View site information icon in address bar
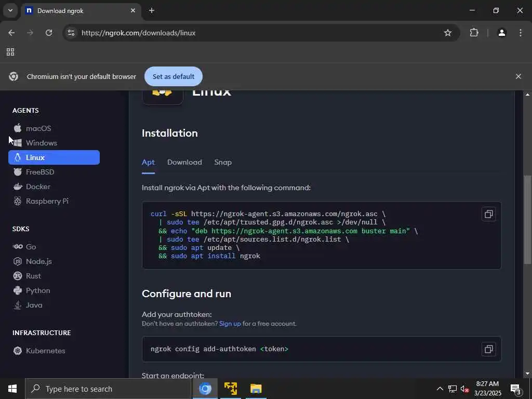The image size is (532, 399). (71, 33)
